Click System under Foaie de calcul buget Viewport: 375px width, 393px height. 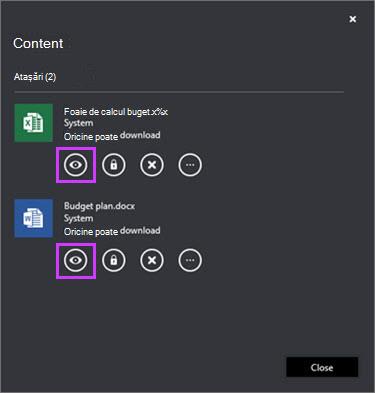(78, 123)
